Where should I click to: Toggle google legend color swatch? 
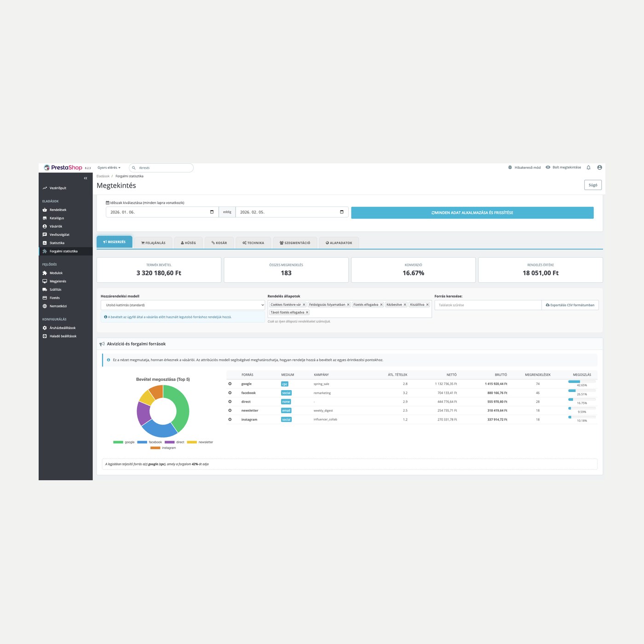click(118, 442)
